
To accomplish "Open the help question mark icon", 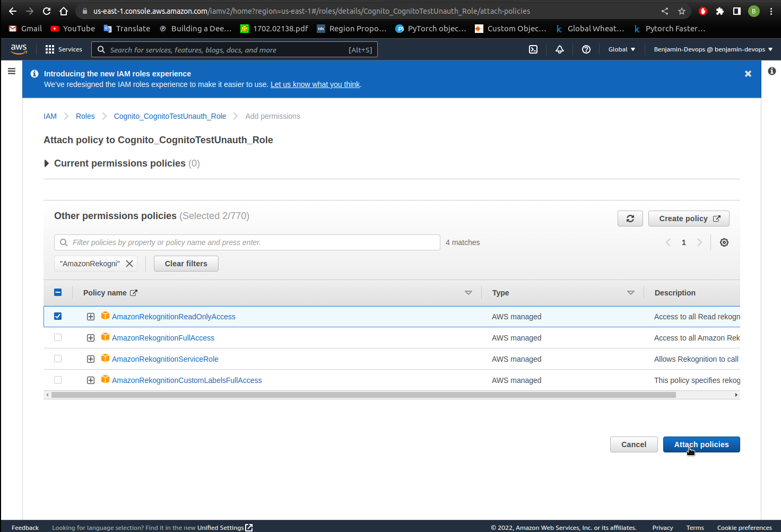I will 586,49.
